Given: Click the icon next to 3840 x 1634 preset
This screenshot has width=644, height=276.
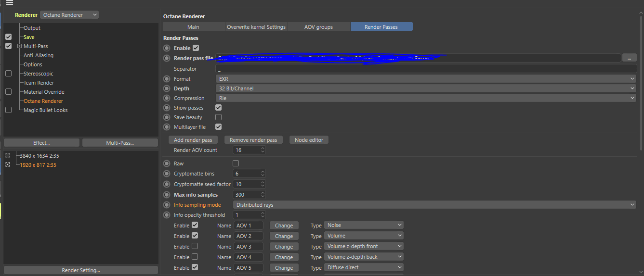Looking at the screenshot, I should (8, 155).
